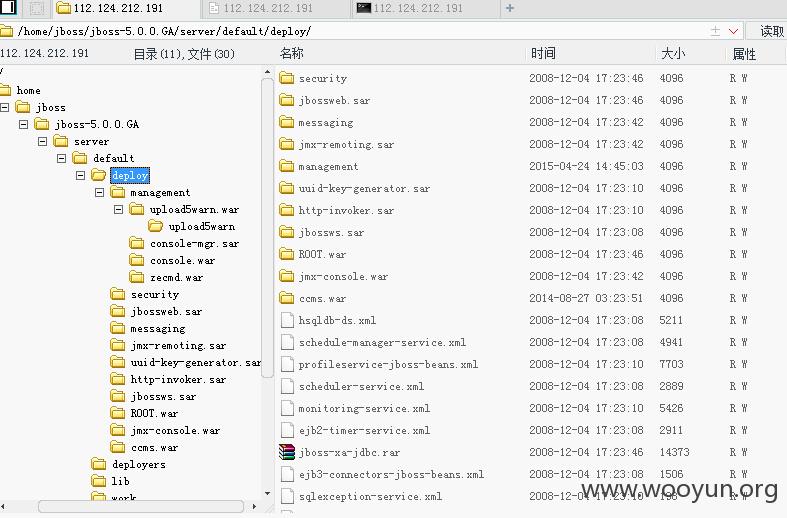Click the tree panel vertical scrollbar thumb
This screenshot has width=787, height=518.
pyautogui.click(x=267, y=227)
